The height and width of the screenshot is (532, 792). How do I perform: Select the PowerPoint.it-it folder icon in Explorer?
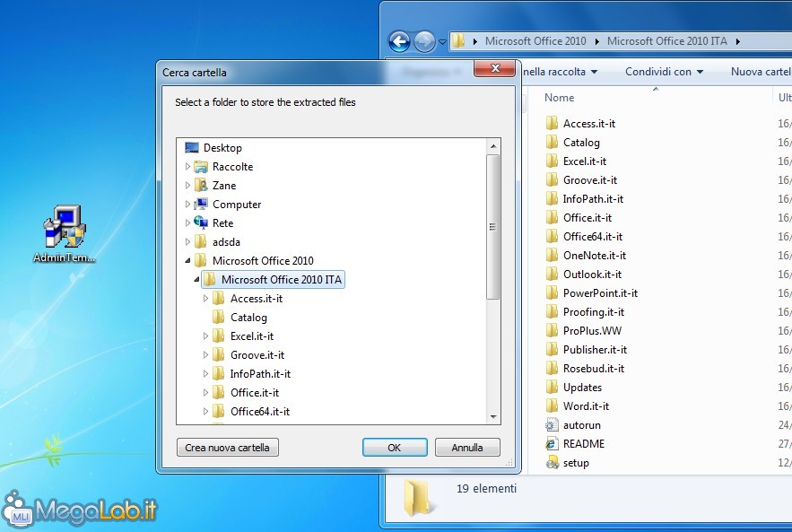[553, 292]
